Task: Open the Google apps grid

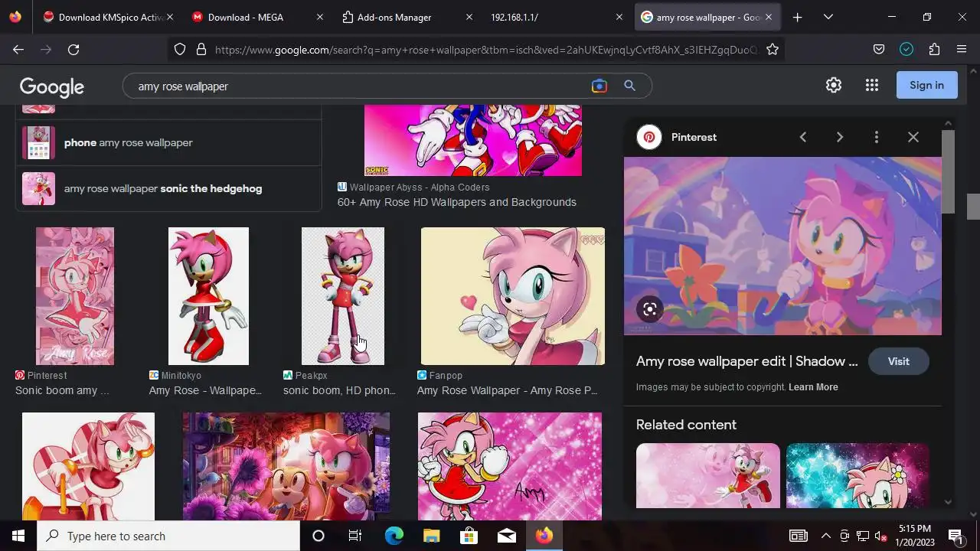Action: coord(872,86)
